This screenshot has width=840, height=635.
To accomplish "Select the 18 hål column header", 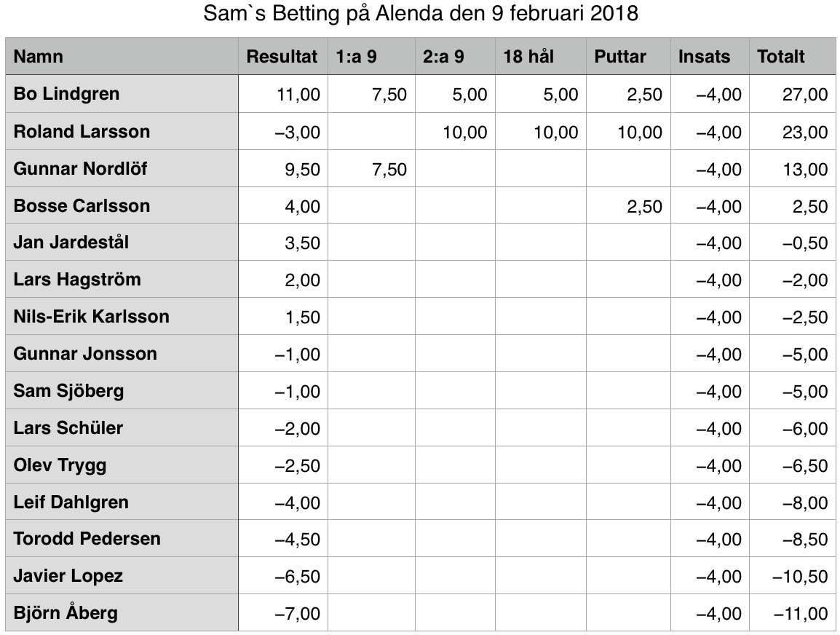I will pyautogui.click(x=541, y=56).
